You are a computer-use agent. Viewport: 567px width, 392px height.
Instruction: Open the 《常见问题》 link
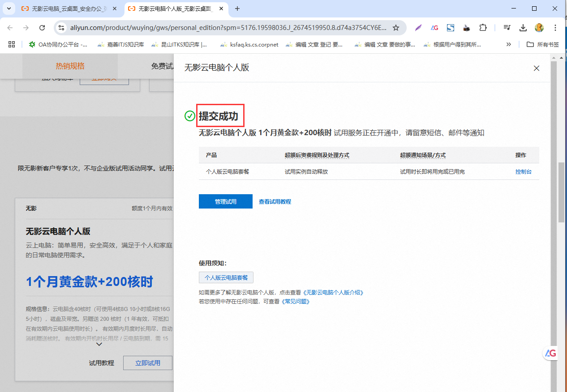coord(296,302)
